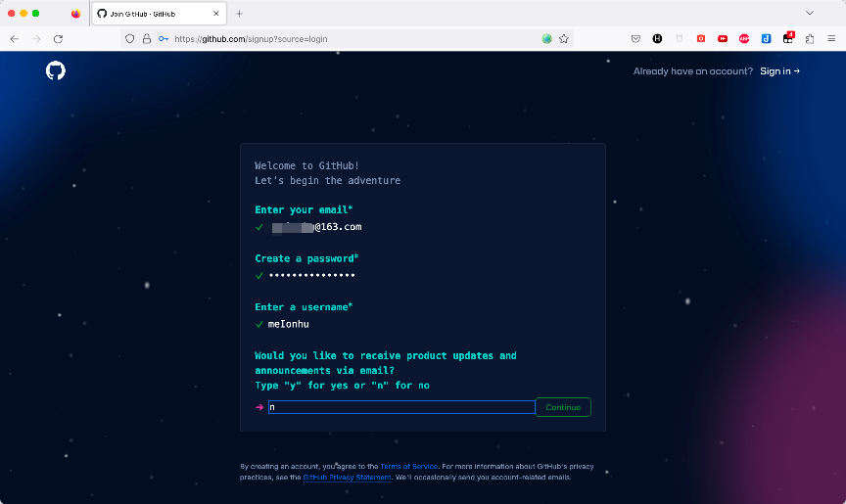Click the padlock site security icon

pos(146,39)
